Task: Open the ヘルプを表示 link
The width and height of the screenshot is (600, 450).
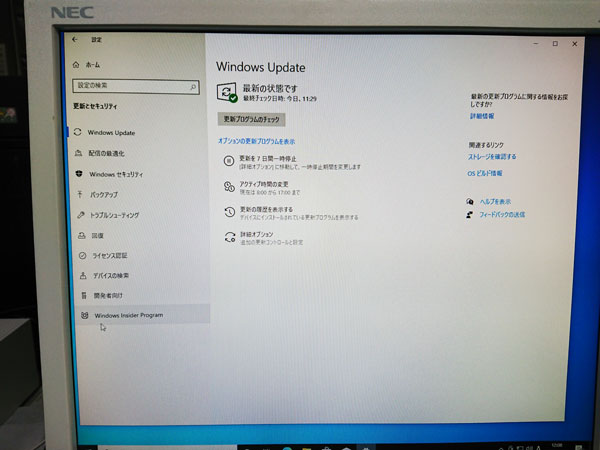Action: pyautogui.click(x=495, y=201)
